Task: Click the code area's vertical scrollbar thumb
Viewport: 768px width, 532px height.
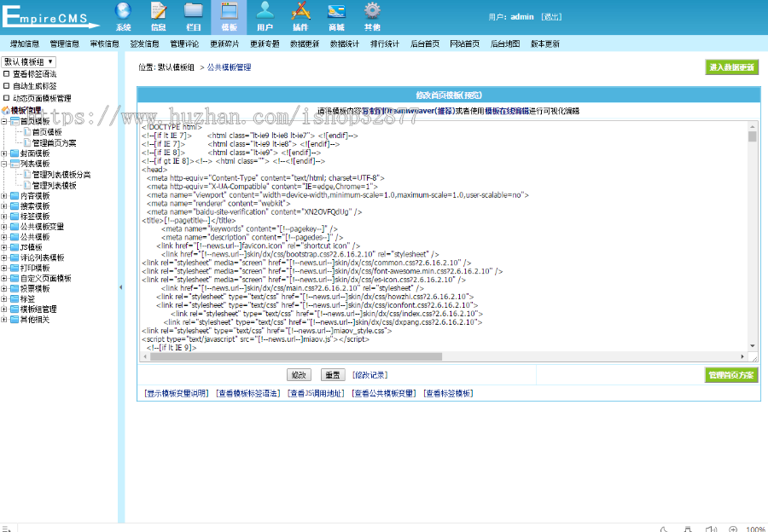Action: (x=753, y=136)
